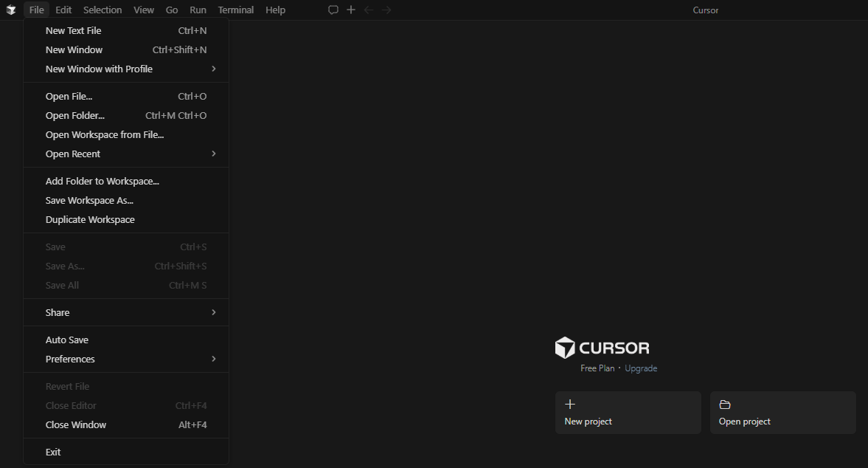Close the File menu via File header
The height and width of the screenshot is (468, 868).
[x=37, y=10]
